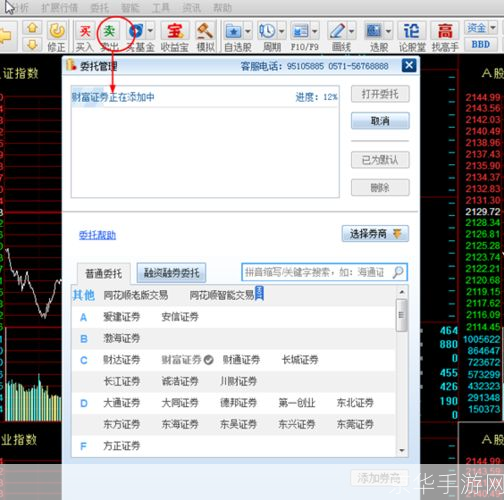Select 爱建证券 broker
Screen dimensions: 504x500
coord(122,317)
